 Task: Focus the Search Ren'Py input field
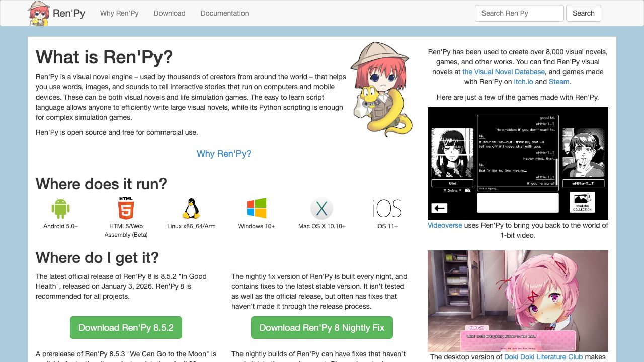pos(519,13)
